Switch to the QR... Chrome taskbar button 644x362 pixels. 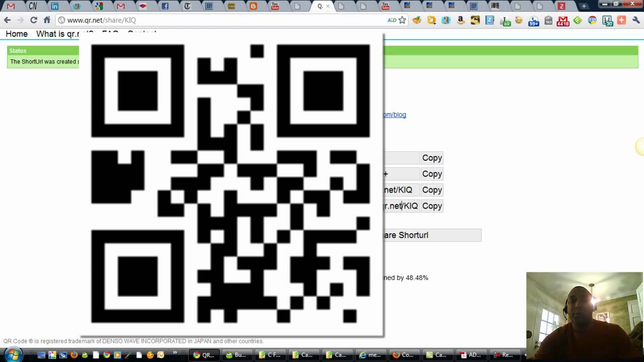click(x=204, y=355)
